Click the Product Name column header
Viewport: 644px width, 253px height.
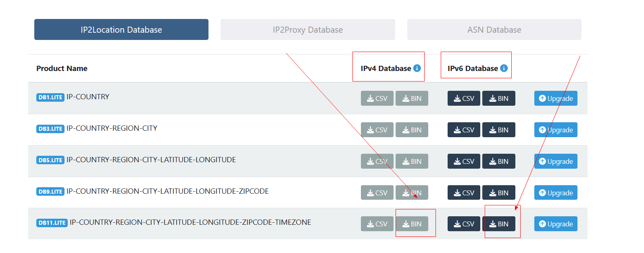[62, 69]
